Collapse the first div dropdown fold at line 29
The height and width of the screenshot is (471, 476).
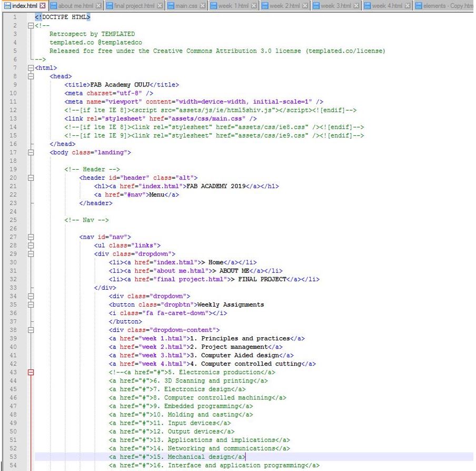(31, 254)
